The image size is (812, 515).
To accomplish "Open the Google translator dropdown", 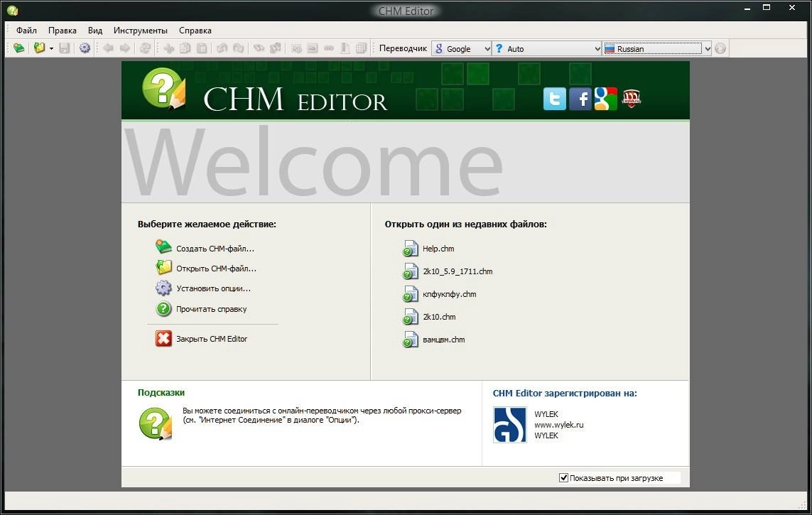I will pos(461,48).
